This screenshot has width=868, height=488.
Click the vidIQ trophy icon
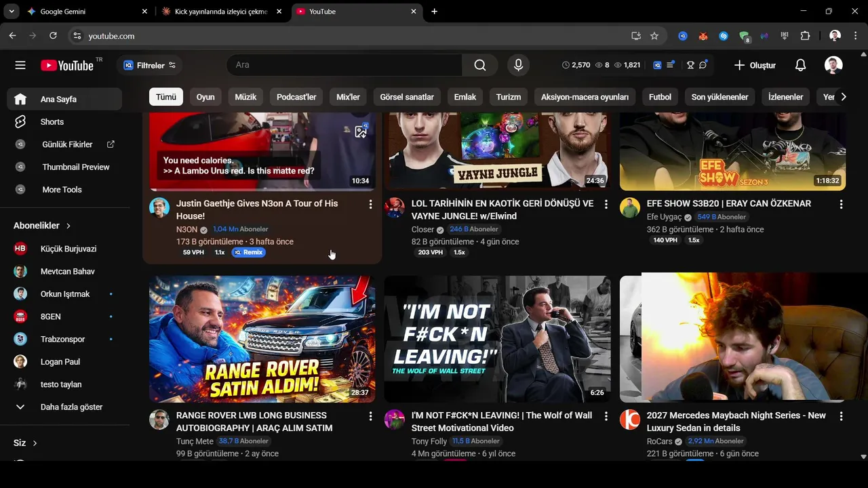tap(690, 65)
